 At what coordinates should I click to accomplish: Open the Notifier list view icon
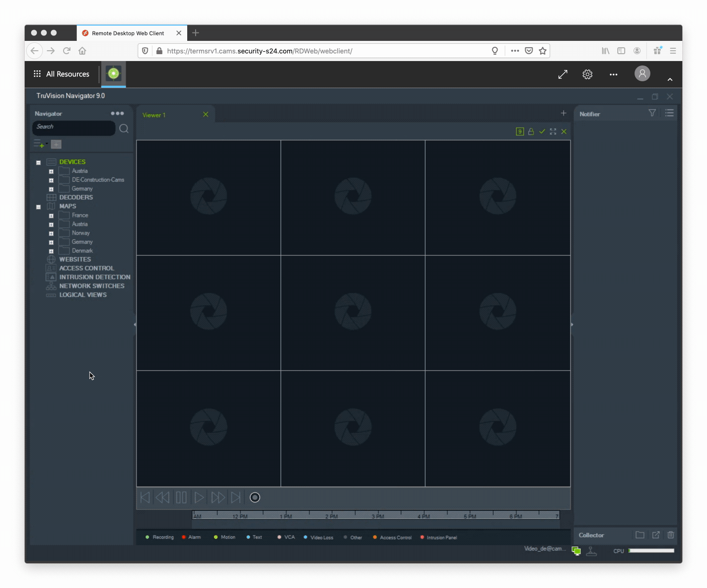click(669, 113)
